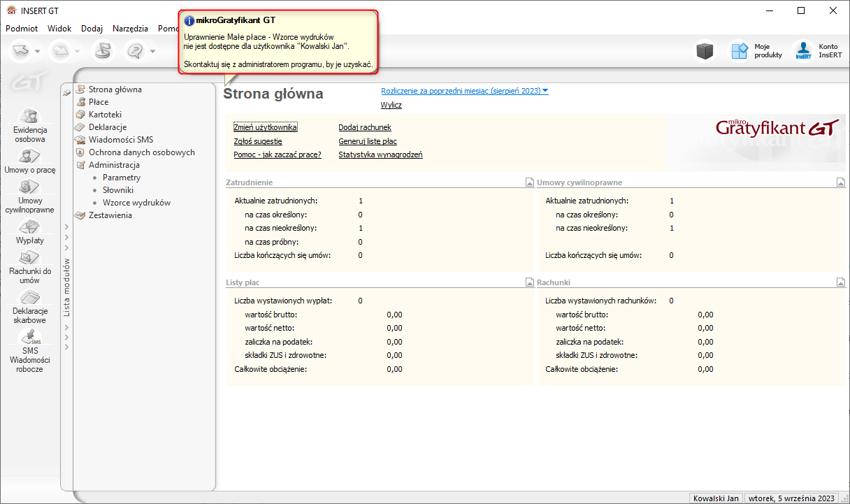Select Administracja in module tree
The width and height of the screenshot is (850, 504).
[x=114, y=165]
